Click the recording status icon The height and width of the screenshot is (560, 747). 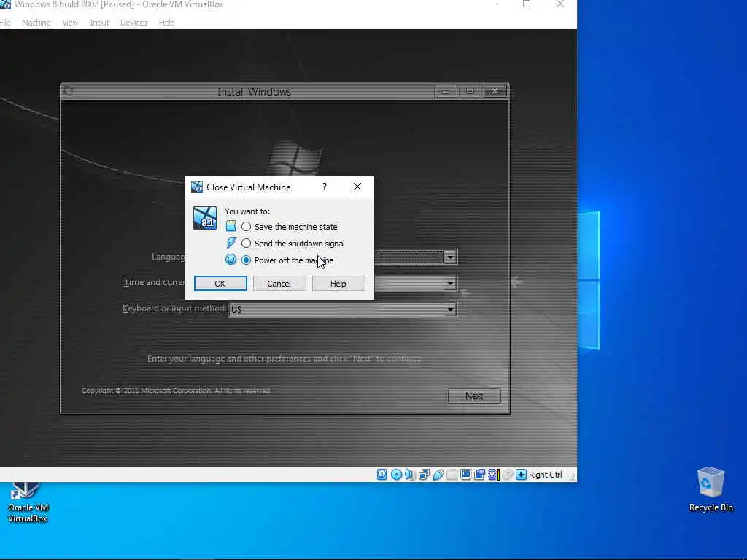tap(480, 474)
